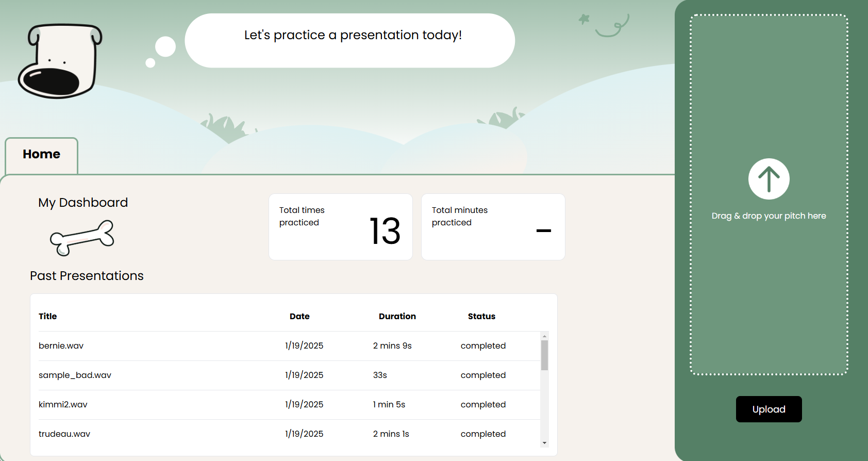Image resolution: width=868 pixels, height=461 pixels.
Task: Click the dog mascot head
Action: 60,61
